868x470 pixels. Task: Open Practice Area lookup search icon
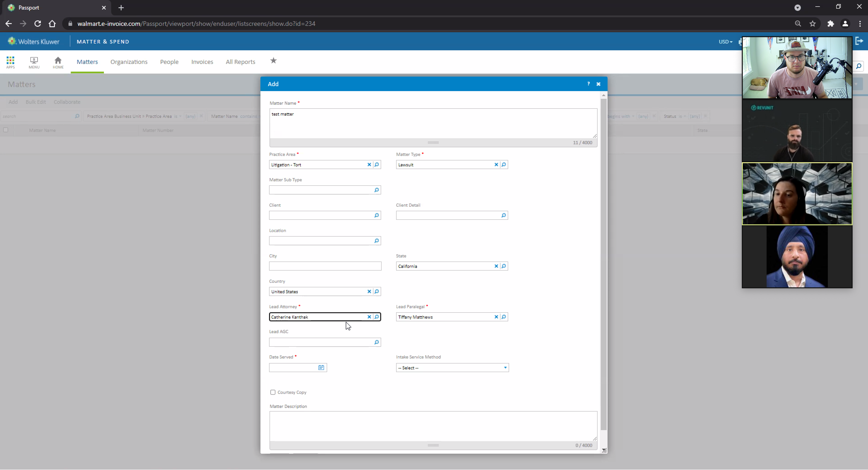pyautogui.click(x=377, y=165)
